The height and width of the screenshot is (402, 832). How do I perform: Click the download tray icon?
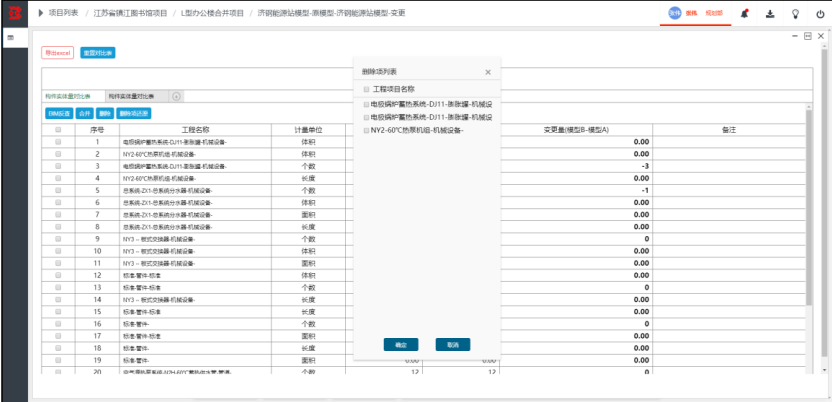click(x=770, y=14)
